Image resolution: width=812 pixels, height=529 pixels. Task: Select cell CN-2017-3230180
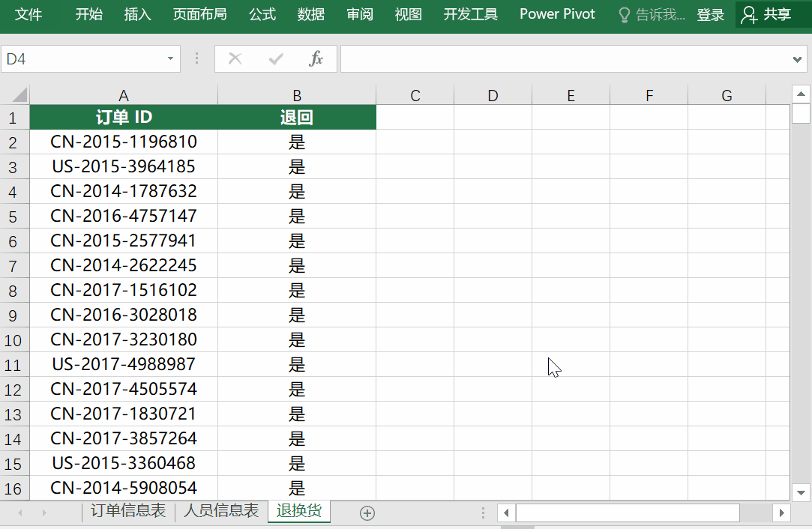click(124, 339)
